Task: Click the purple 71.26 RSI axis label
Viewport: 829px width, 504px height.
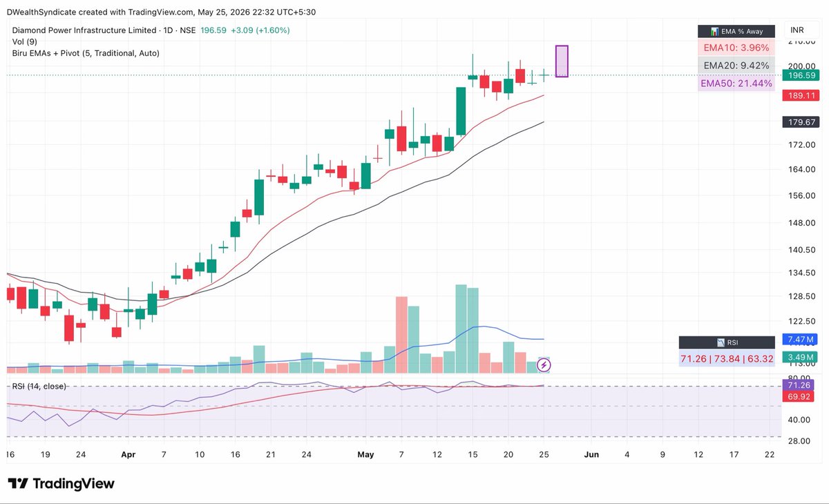Action: coord(800,385)
